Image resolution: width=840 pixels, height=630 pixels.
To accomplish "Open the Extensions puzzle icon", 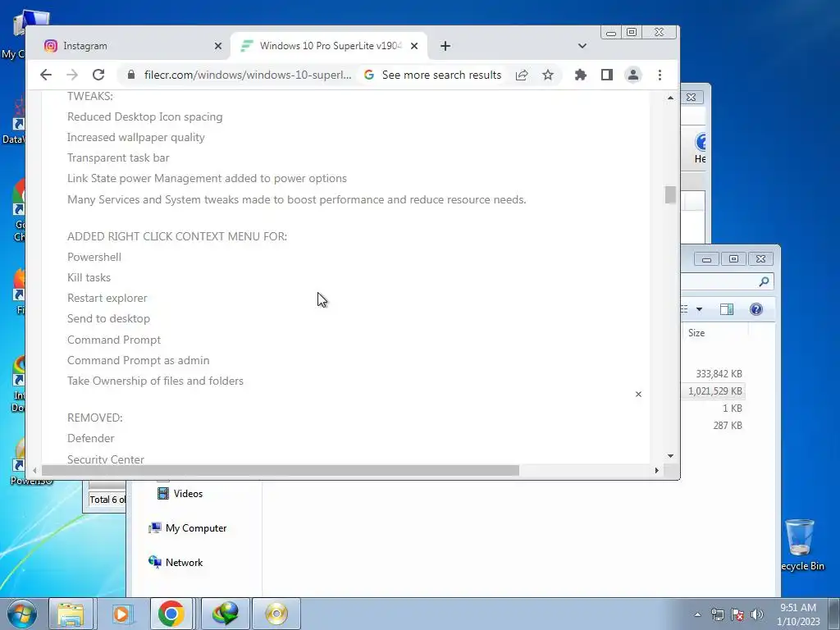I will 580,75.
